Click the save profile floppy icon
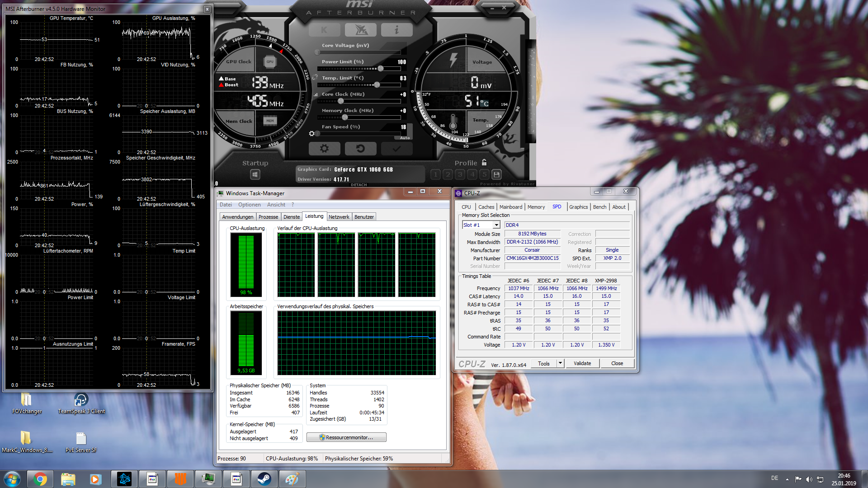 [x=496, y=174]
